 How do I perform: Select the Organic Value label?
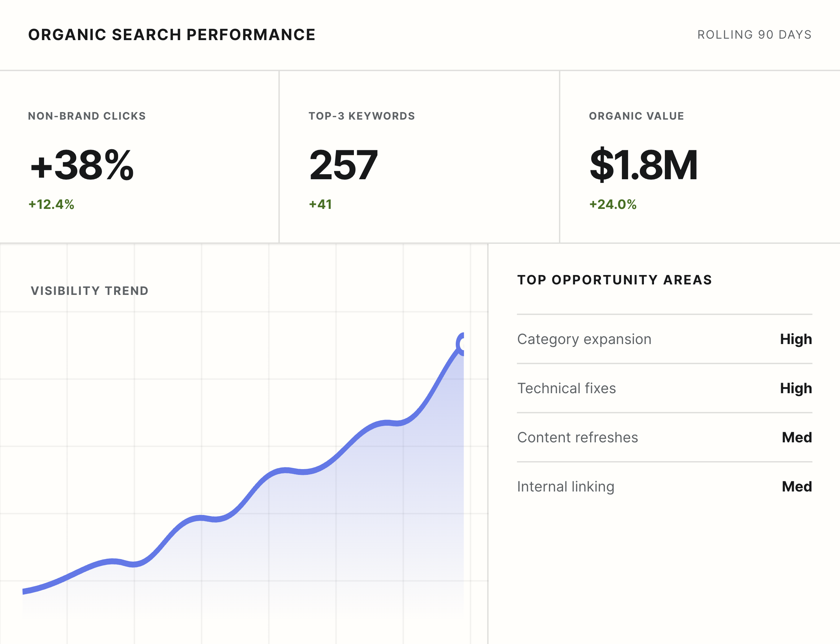click(x=636, y=116)
